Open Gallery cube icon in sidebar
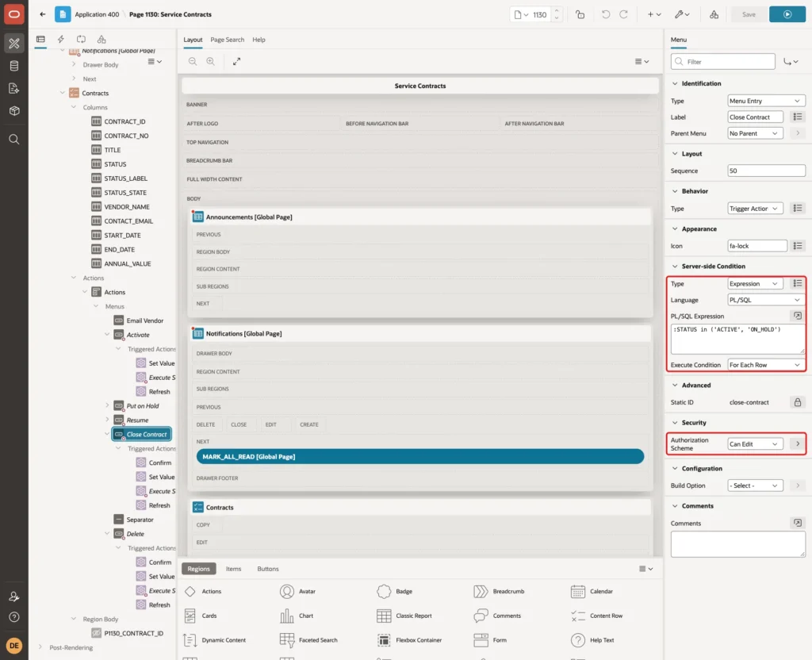 click(x=14, y=111)
